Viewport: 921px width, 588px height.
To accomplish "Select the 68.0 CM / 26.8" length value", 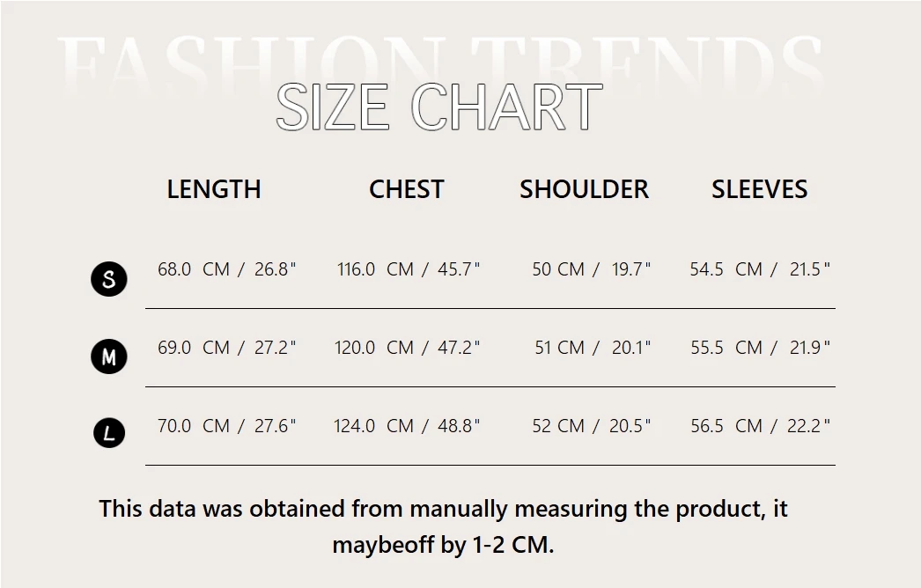I will coord(227,269).
